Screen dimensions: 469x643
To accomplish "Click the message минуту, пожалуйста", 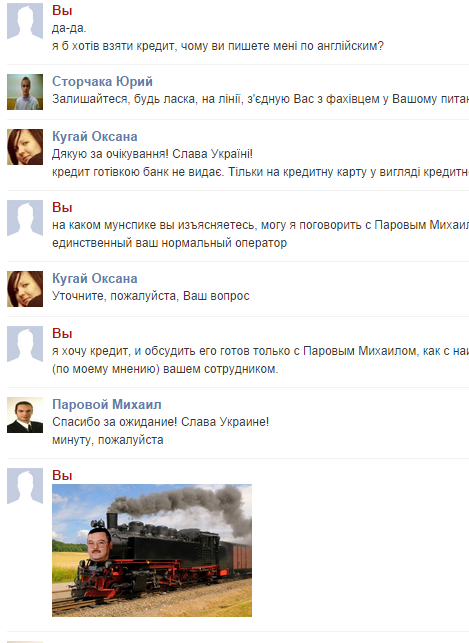I will point(107,440).
